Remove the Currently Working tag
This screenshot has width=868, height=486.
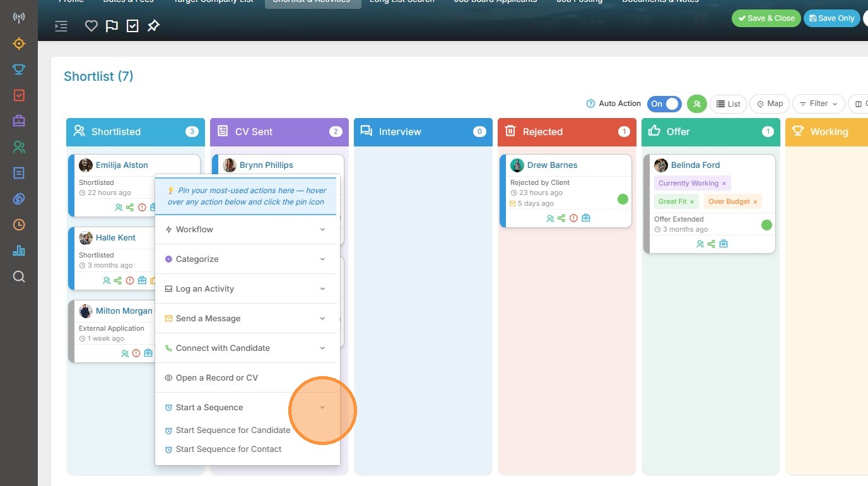point(724,184)
